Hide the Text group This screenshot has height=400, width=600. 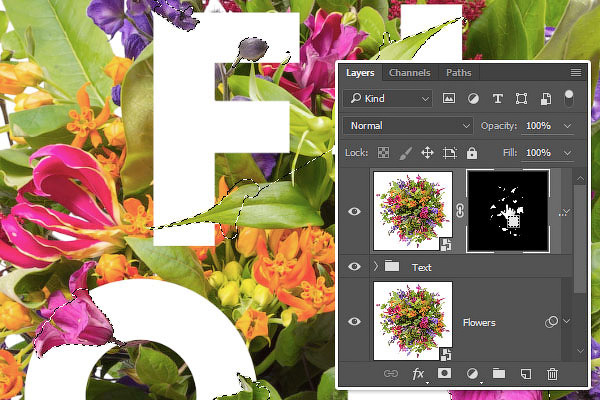(x=354, y=266)
